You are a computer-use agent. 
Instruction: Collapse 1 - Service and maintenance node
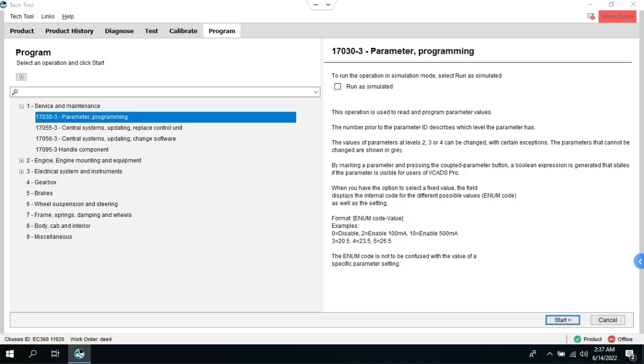[x=21, y=106]
